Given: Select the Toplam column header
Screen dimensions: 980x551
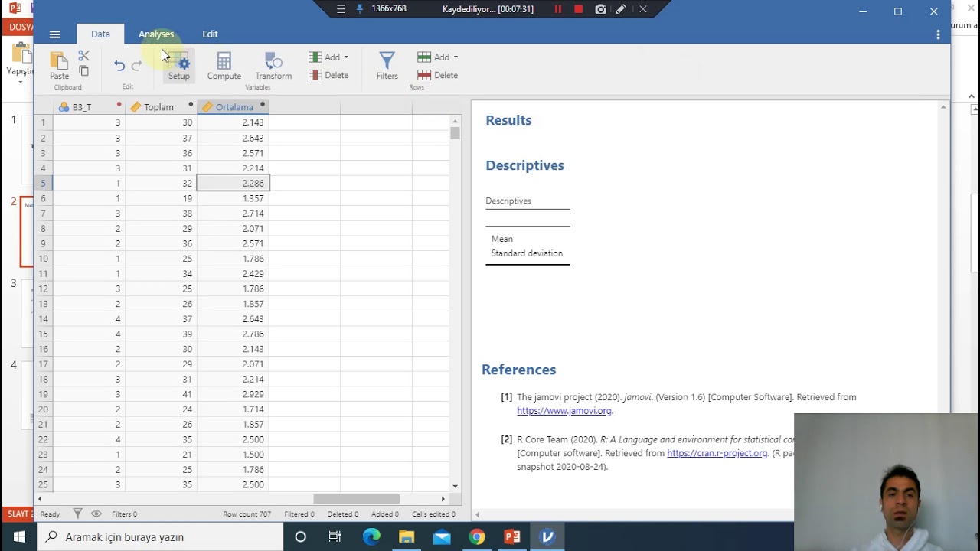Looking at the screenshot, I should coord(161,107).
